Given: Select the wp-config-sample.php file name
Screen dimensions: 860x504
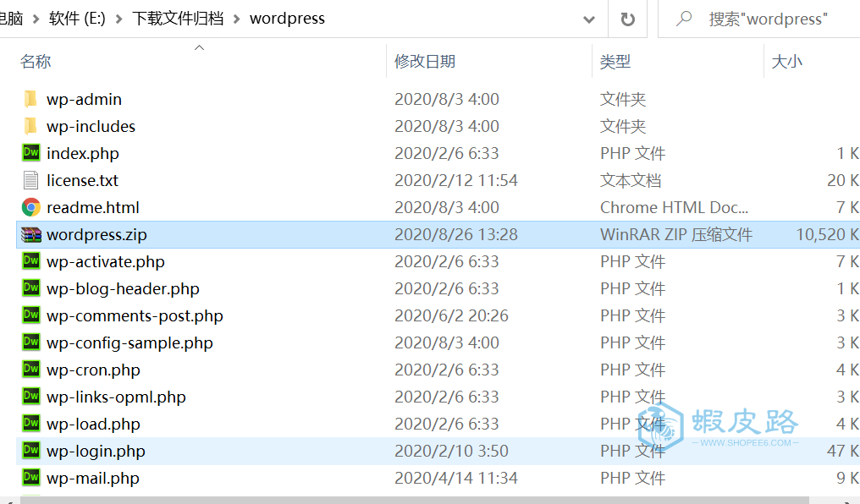Looking at the screenshot, I should pos(130,343).
